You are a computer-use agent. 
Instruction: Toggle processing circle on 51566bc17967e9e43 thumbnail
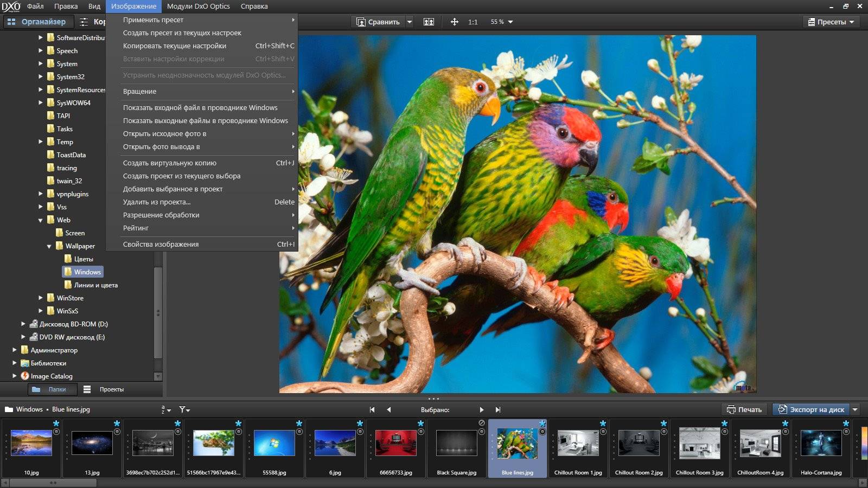coord(239,432)
